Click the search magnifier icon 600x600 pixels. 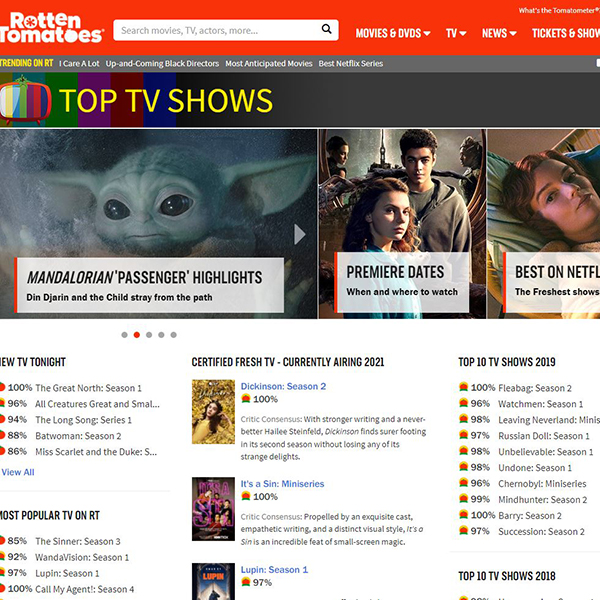click(326, 29)
